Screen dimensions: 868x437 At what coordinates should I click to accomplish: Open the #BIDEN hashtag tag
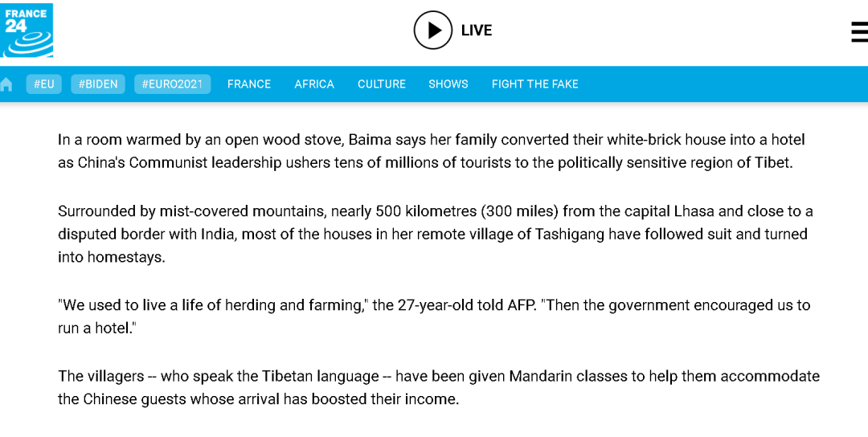(x=98, y=84)
